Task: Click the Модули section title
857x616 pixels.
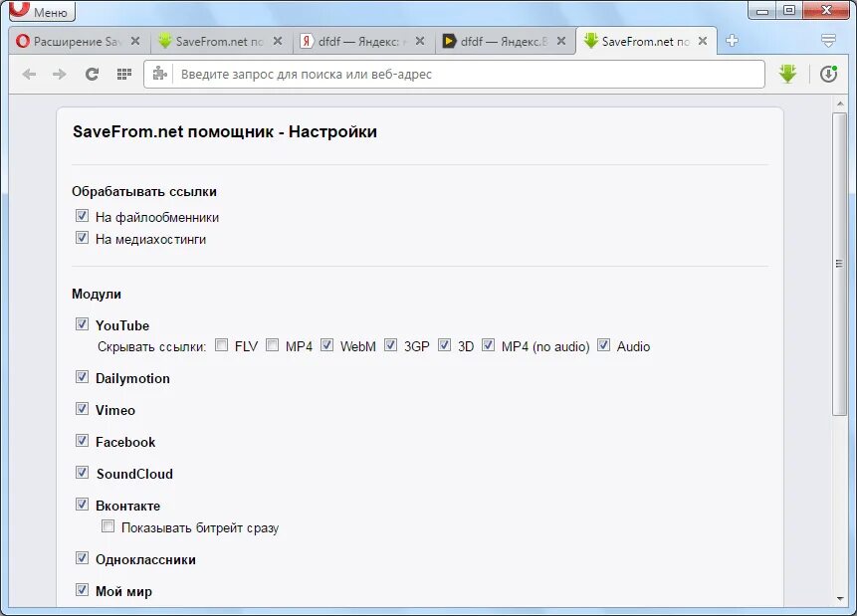Action: (97, 294)
